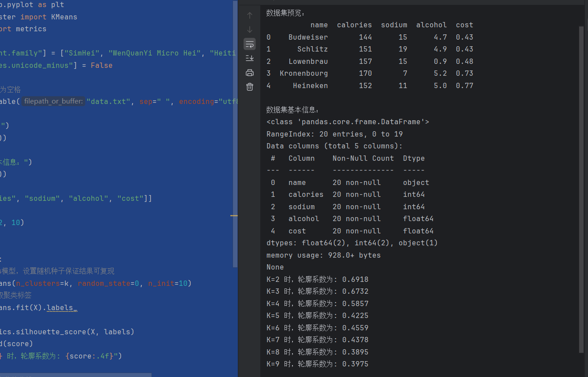588x377 pixels.
Task: Click the encoding parameter in the code
Action: pos(196,101)
